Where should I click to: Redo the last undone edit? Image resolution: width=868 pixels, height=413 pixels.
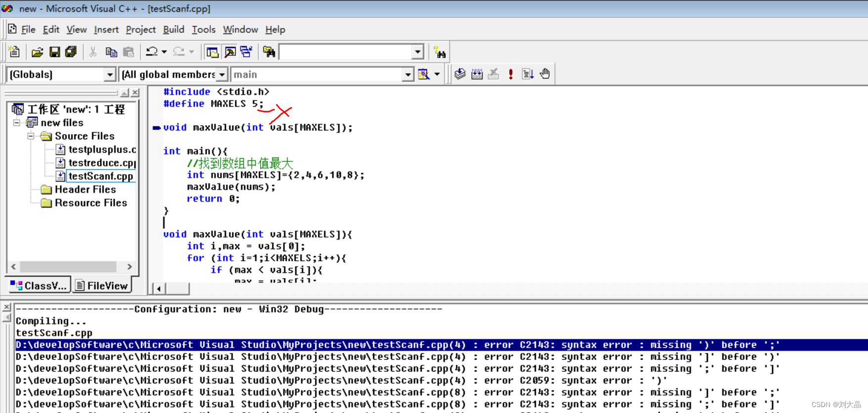179,52
